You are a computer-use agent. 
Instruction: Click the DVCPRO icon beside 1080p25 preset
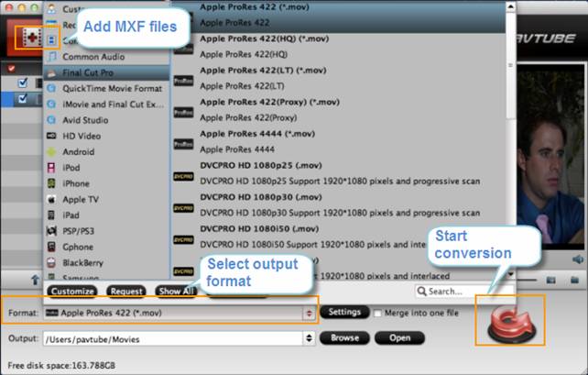[x=183, y=176]
